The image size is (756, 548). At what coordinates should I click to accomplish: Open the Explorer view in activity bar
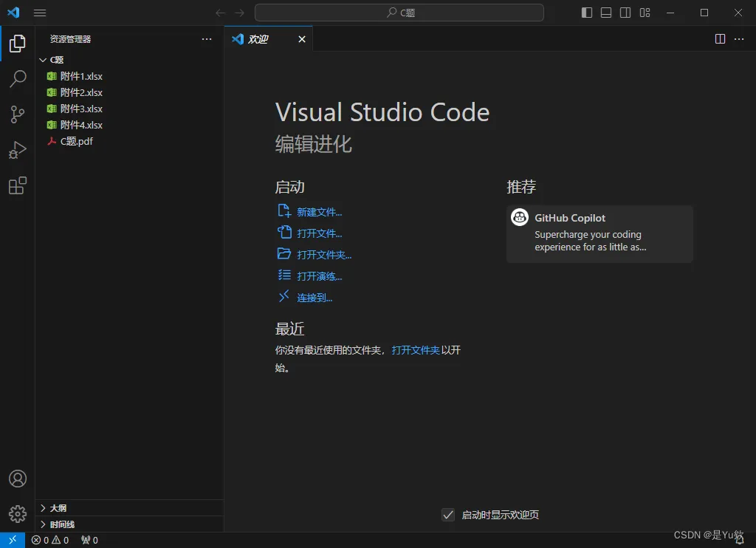[x=18, y=44]
